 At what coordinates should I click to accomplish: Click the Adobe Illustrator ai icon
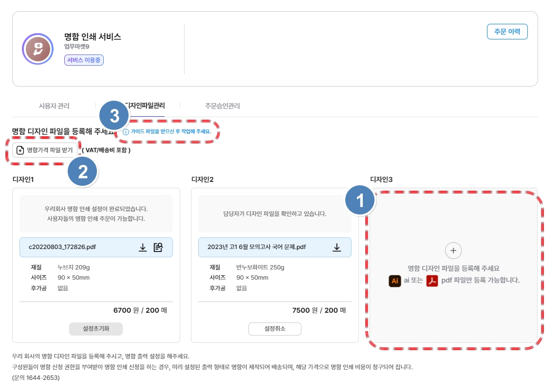click(x=394, y=281)
